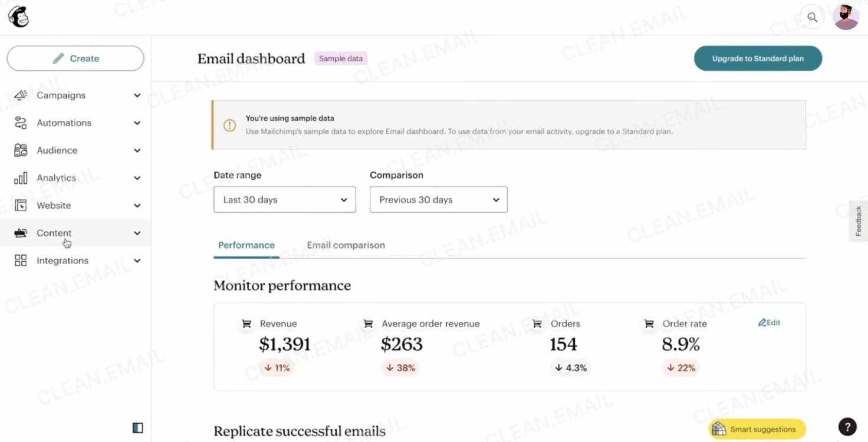Select the Campaigns megaphone icon in sidebar

[21, 95]
